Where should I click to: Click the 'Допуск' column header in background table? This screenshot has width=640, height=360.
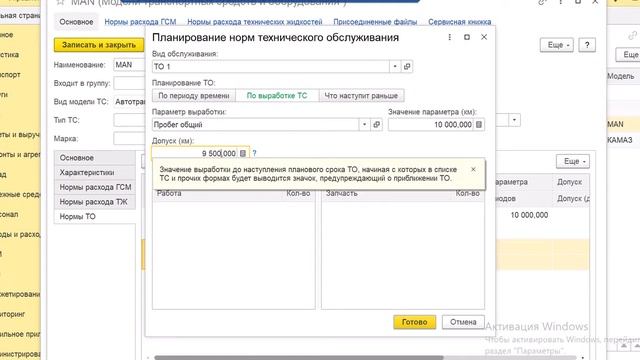(x=569, y=182)
